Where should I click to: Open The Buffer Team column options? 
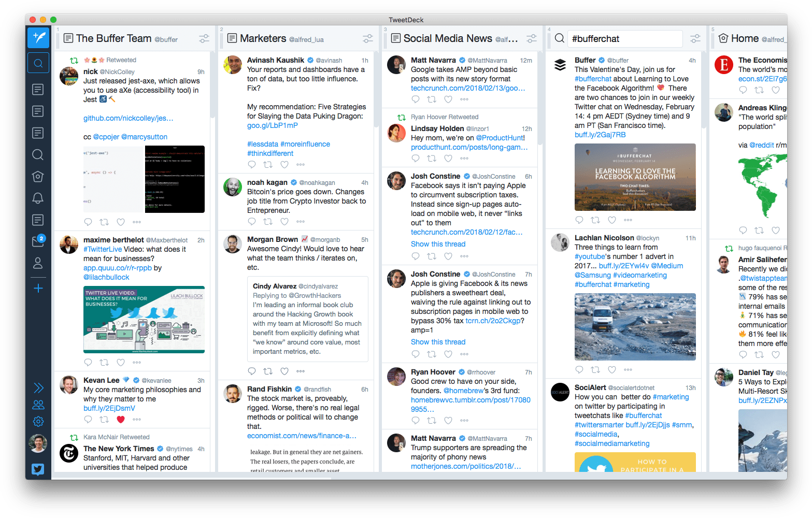click(204, 39)
